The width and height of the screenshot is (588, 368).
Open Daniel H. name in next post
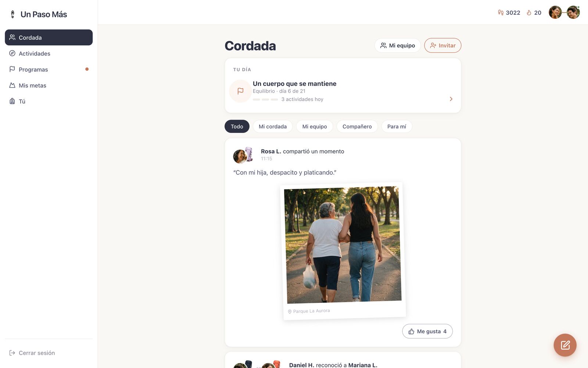pos(301,365)
